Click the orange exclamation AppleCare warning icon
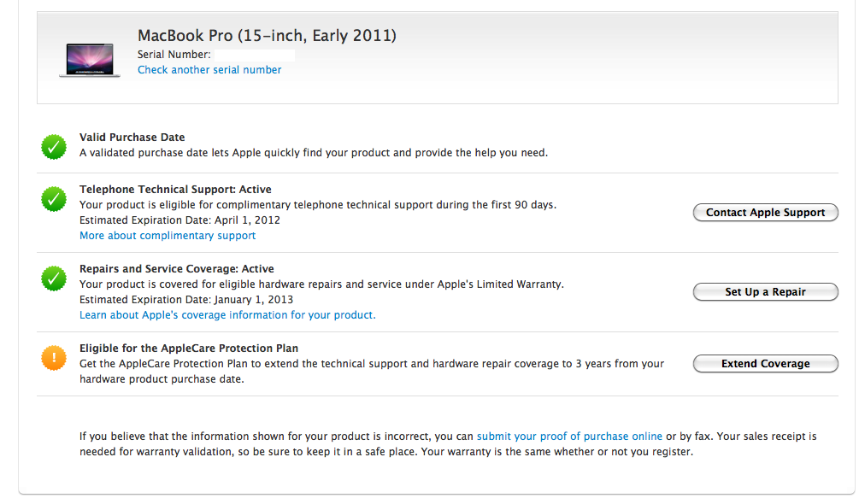The height and width of the screenshot is (504, 865). click(54, 358)
